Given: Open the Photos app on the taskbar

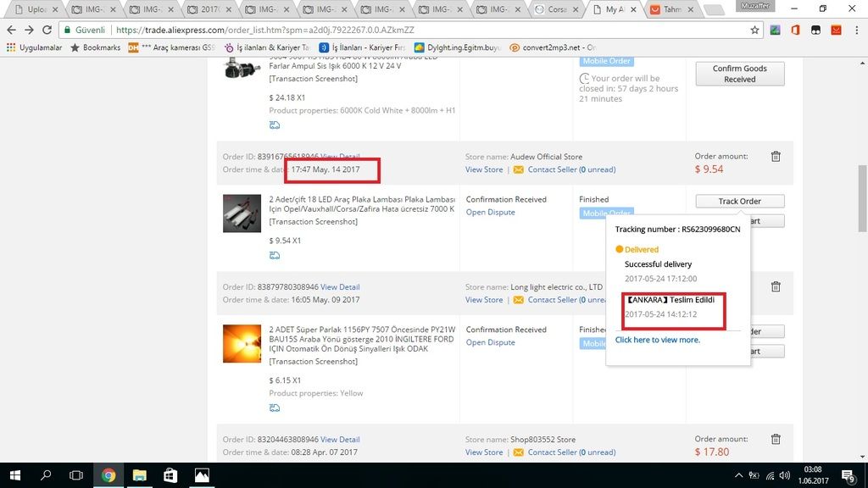Looking at the screenshot, I should (202, 475).
